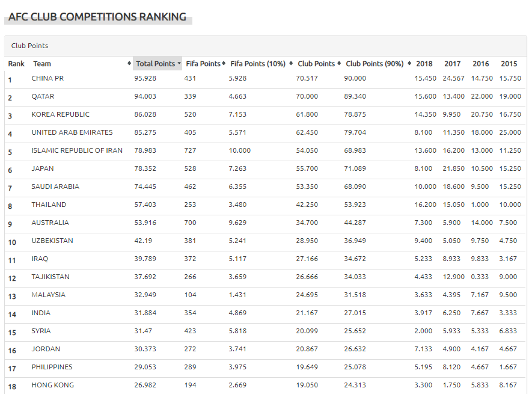Select ISLAMIC REPUBLIC OF IRAN row

(264, 152)
